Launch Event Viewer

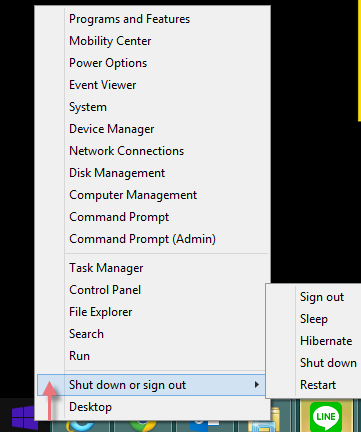[x=103, y=85]
